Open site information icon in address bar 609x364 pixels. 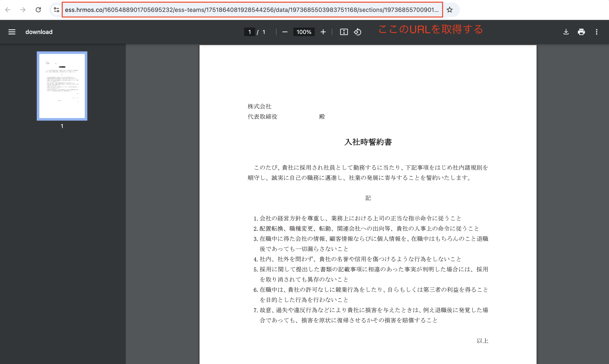coord(57,10)
